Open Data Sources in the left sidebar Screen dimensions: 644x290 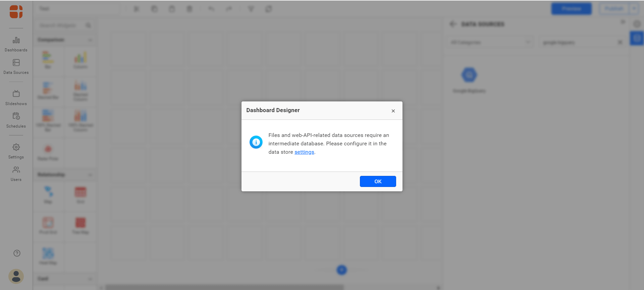(x=16, y=67)
